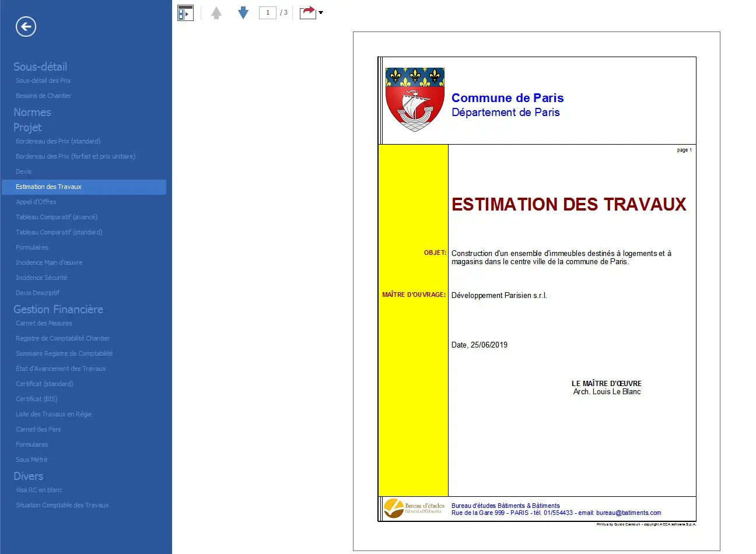Open the Devis report template
Image resolution: width=756 pixels, height=554 pixels.
coord(23,171)
